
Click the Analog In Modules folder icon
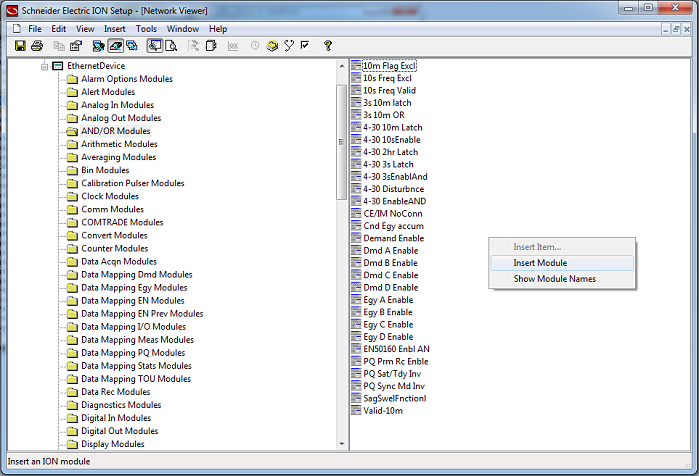(72, 105)
